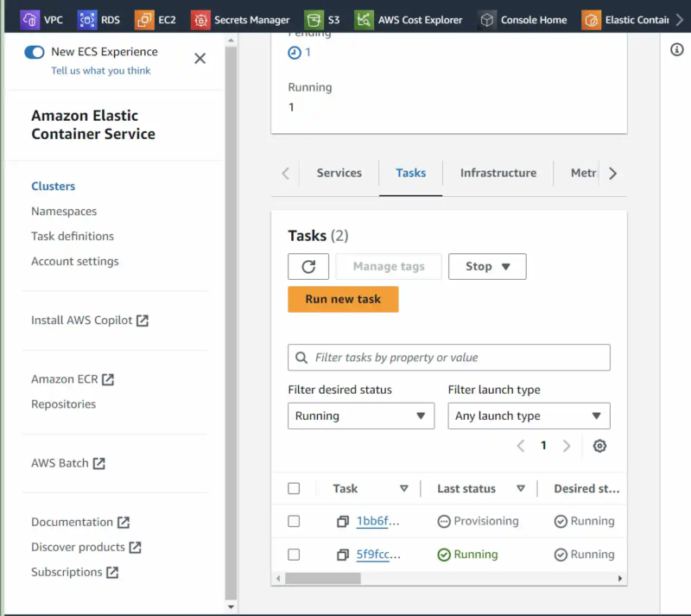Shift cluster tabs right with the arrow
This screenshot has height=616, width=691.
coord(613,174)
